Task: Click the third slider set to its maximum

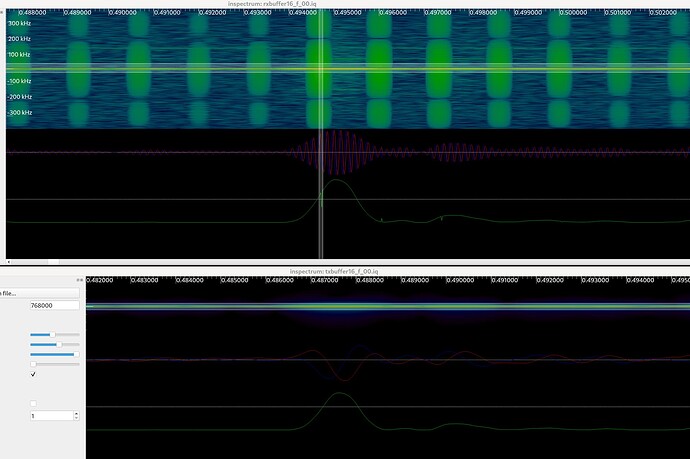Action: coord(55,354)
